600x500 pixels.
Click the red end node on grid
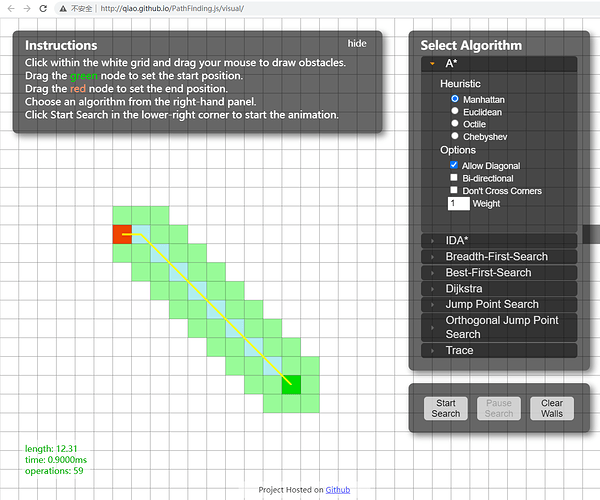tap(122, 234)
